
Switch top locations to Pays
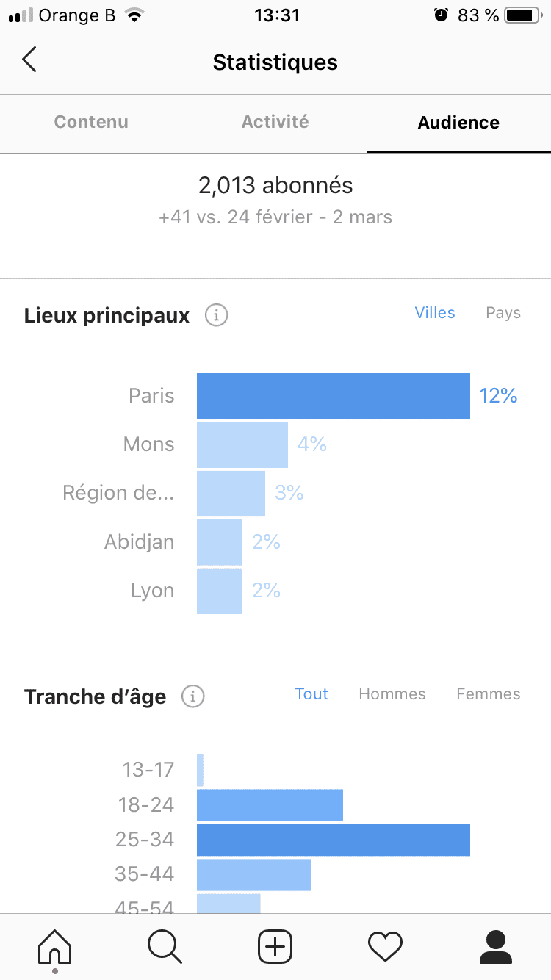(503, 313)
